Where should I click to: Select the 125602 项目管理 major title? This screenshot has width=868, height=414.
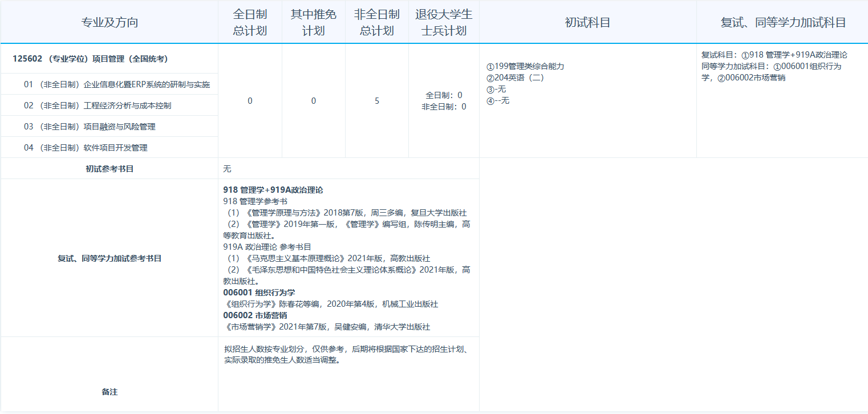(90, 59)
